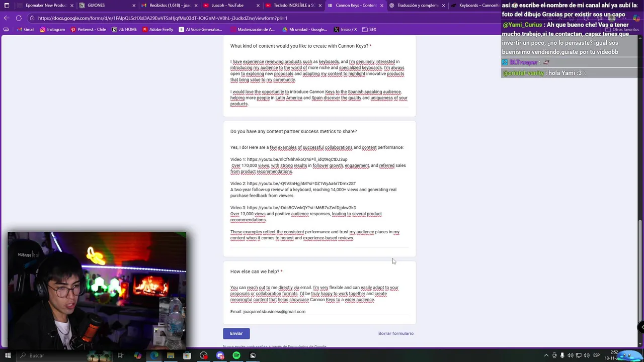
Task: Open Task View in taskbar
Action: click(121, 355)
